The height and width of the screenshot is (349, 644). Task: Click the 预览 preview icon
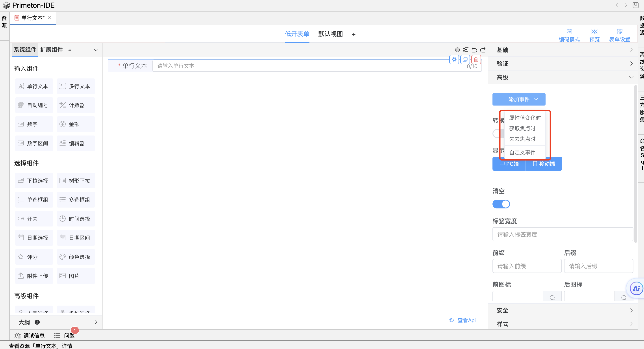pyautogui.click(x=594, y=32)
